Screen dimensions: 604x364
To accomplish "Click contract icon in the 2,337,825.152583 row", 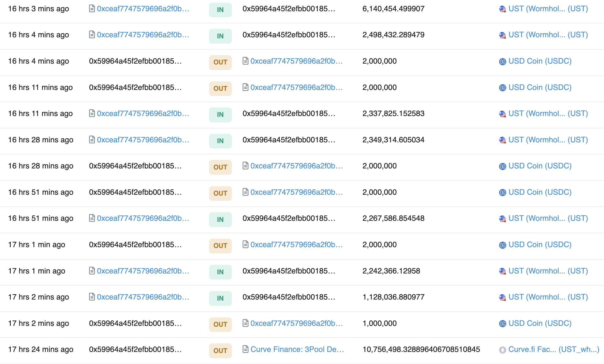I will [x=92, y=113].
